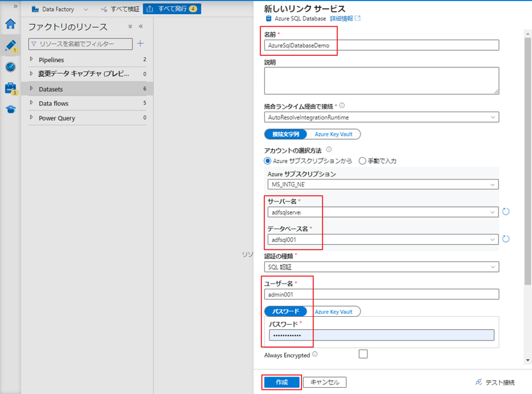Select the Azure サブスクリプションから radio option
Screen dimensions: 532x394
(268, 161)
